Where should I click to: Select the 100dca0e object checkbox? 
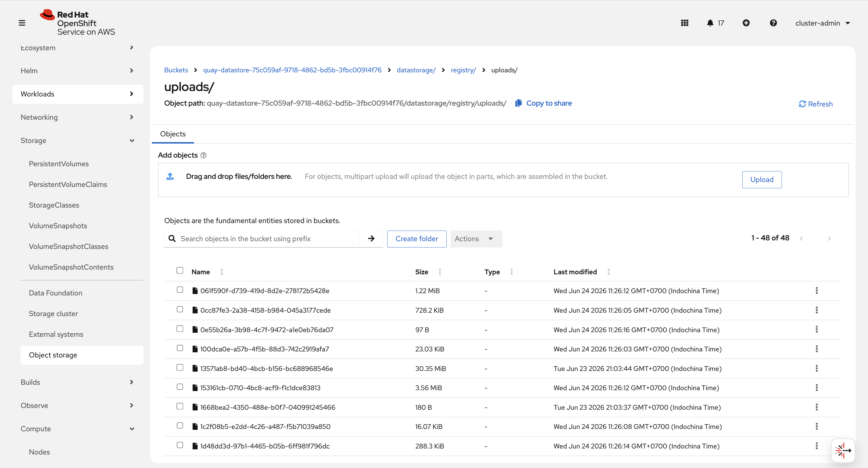(x=180, y=348)
